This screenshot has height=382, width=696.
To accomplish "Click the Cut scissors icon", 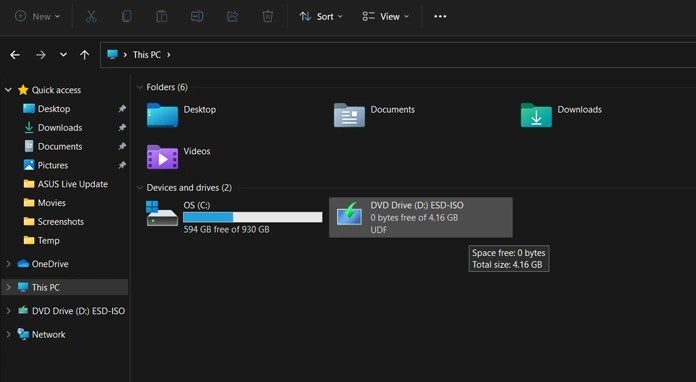I will click(91, 16).
